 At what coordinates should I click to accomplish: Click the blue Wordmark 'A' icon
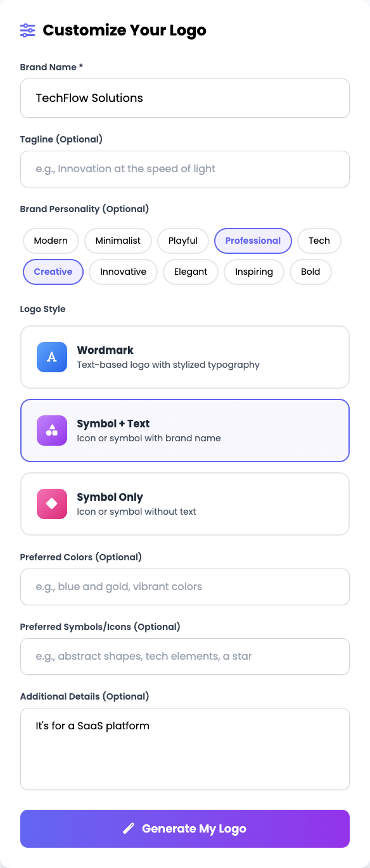pos(51,357)
